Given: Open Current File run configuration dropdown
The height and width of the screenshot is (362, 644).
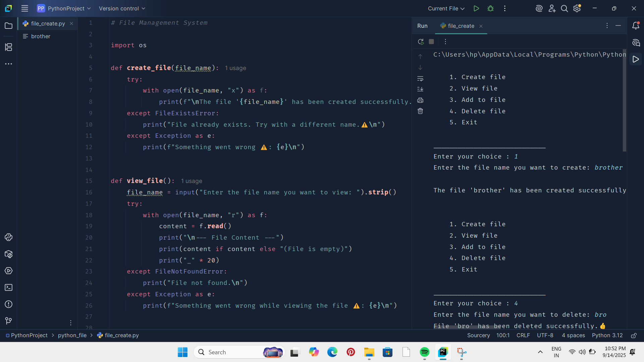Looking at the screenshot, I should (446, 8).
